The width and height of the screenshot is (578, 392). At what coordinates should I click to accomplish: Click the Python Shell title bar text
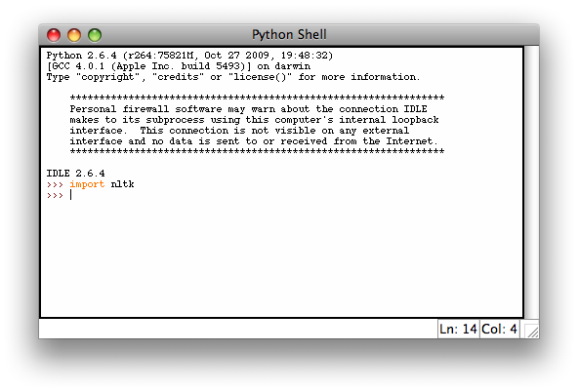(x=289, y=34)
